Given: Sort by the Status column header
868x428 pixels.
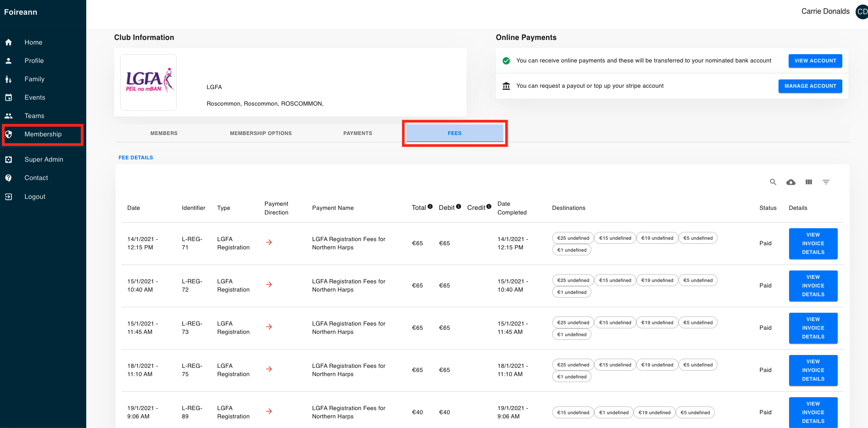Looking at the screenshot, I should [x=768, y=208].
